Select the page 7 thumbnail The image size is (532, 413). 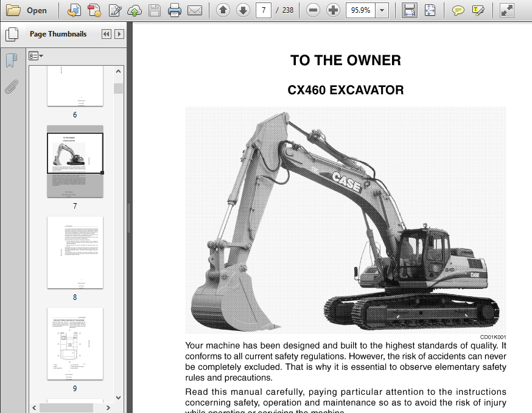[75, 161]
